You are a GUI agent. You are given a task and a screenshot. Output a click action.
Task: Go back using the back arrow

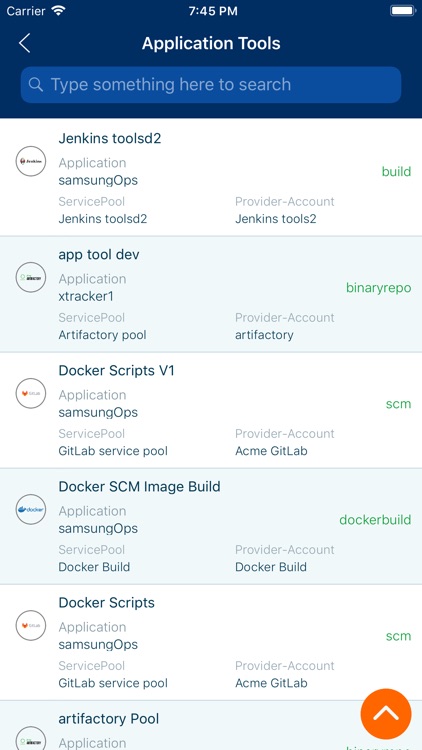click(x=24, y=43)
